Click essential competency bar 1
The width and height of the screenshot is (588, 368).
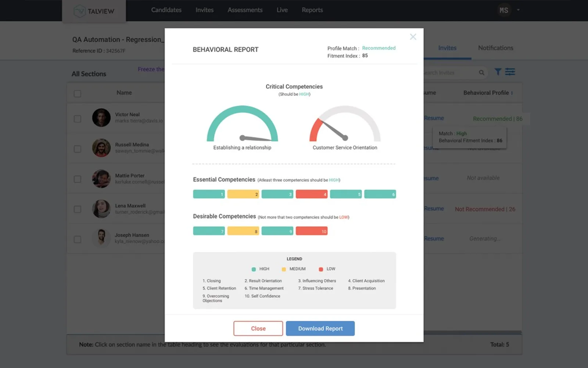[209, 194]
